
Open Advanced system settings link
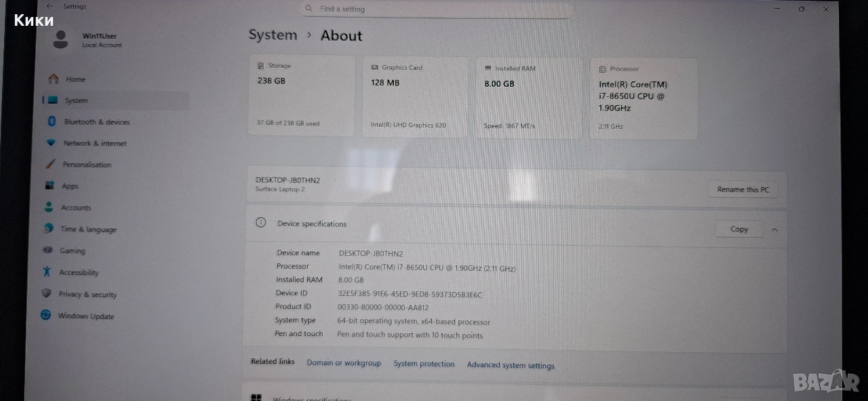click(x=511, y=365)
